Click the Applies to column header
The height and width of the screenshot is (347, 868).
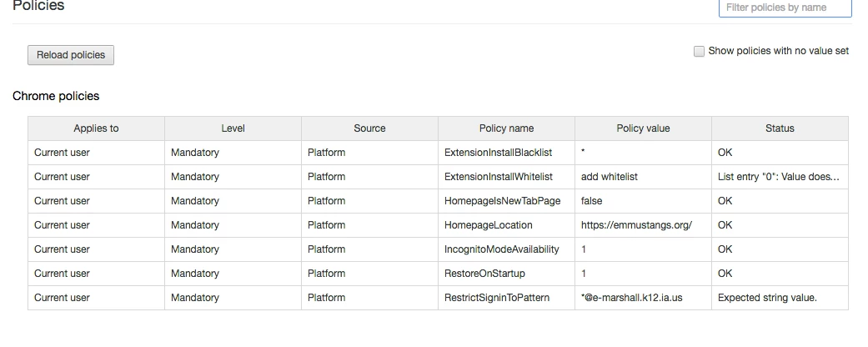pos(96,128)
